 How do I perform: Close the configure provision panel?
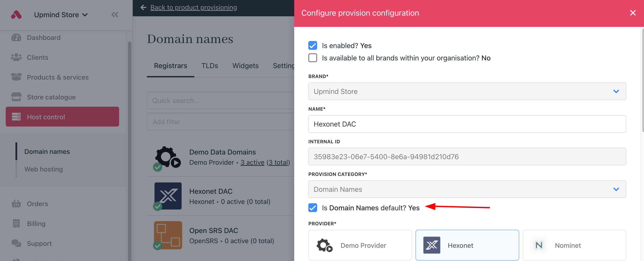click(x=633, y=13)
